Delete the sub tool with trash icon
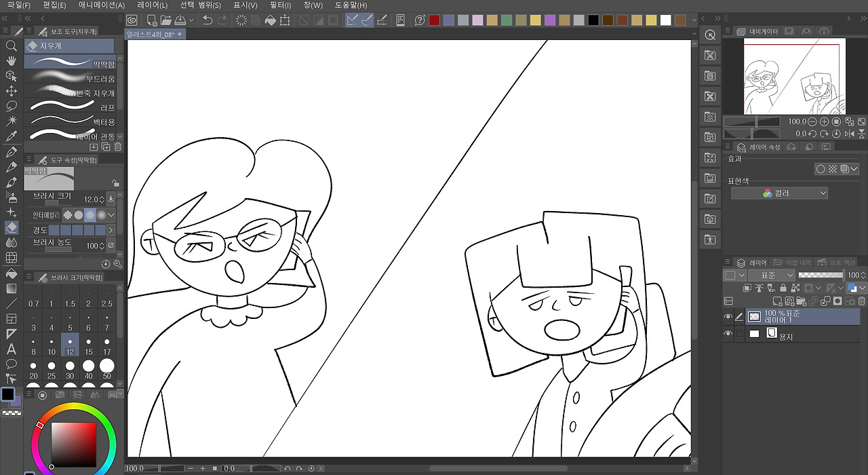Viewport: 868px width, 475px height. pyautogui.click(x=117, y=147)
